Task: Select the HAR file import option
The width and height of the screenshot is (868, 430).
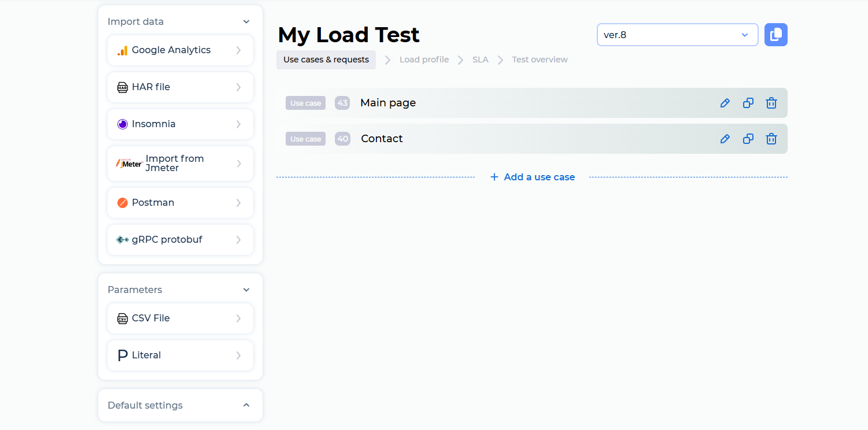Action: click(180, 87)
